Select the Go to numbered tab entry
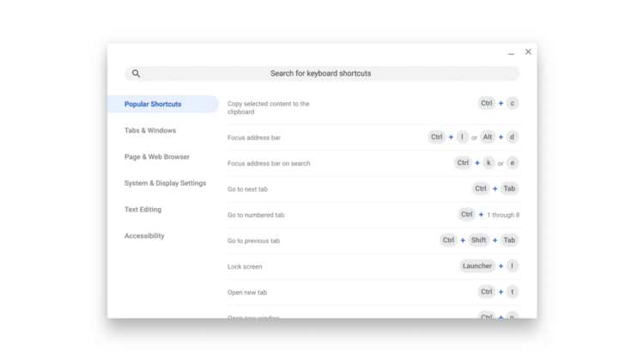644x361 pixels. [256, 215]
